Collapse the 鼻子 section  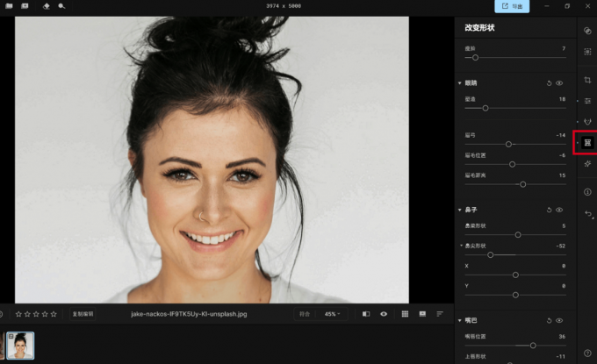(459, 211)
